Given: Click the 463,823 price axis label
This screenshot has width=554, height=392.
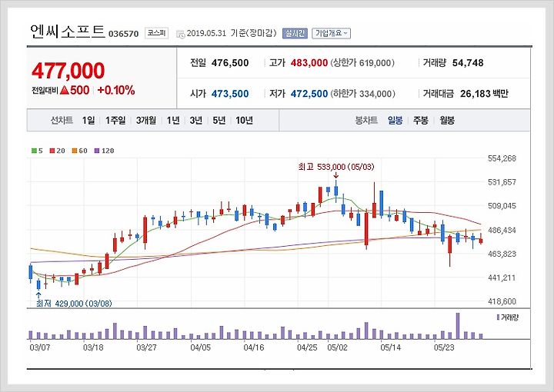Looking at the screenshot, I should pyautogui.click(x=502, y=254).
